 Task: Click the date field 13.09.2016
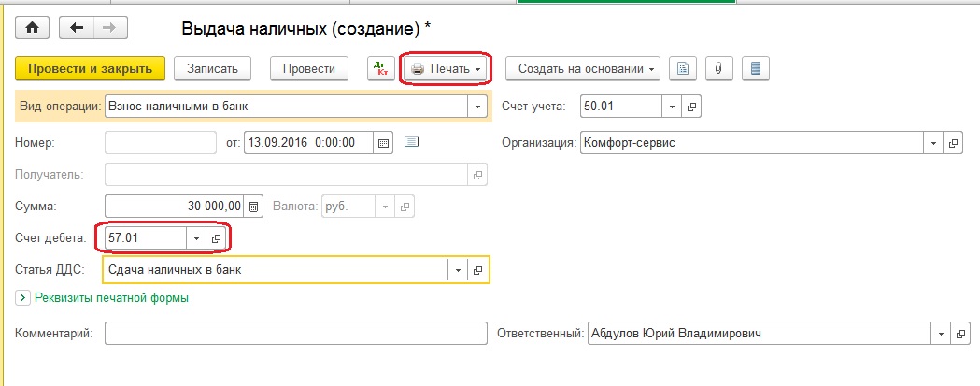click(308, 143)
